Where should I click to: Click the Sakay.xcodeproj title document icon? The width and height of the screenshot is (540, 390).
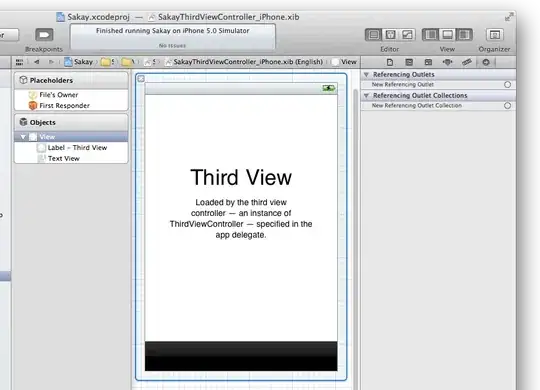(x=61, y=17)
